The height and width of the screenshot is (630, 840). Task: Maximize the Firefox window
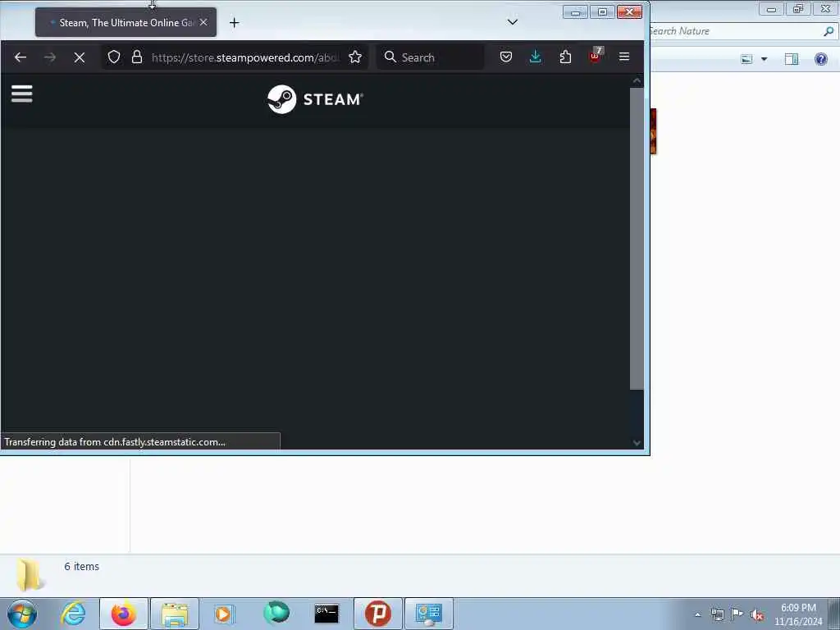point(602,11)
